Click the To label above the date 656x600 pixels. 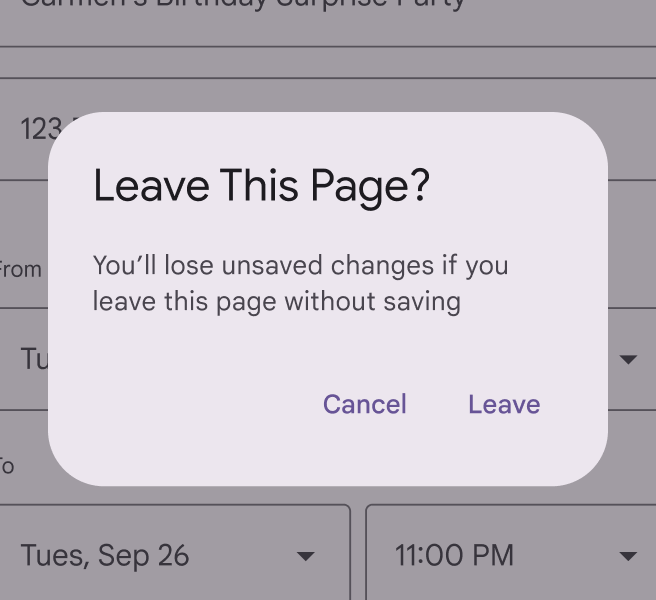point(7,466)
